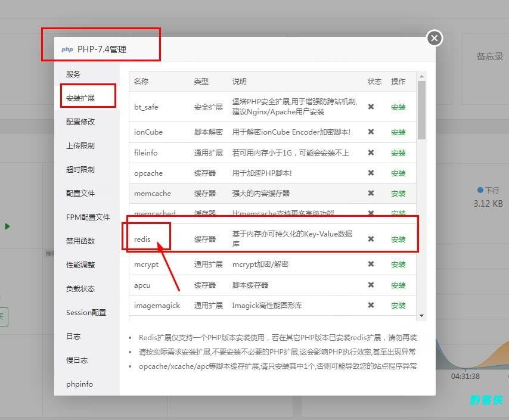509x420 pixels.
Task: Click the 名称 column header
Action: [x=141, y=82]
